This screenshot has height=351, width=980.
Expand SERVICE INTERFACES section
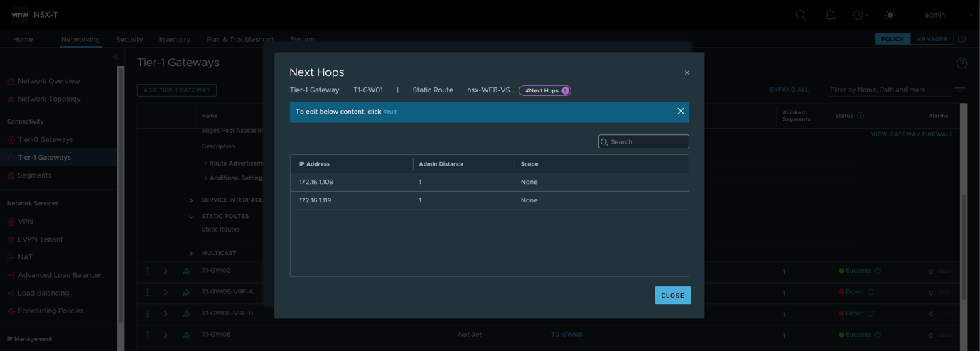point(191,200)
